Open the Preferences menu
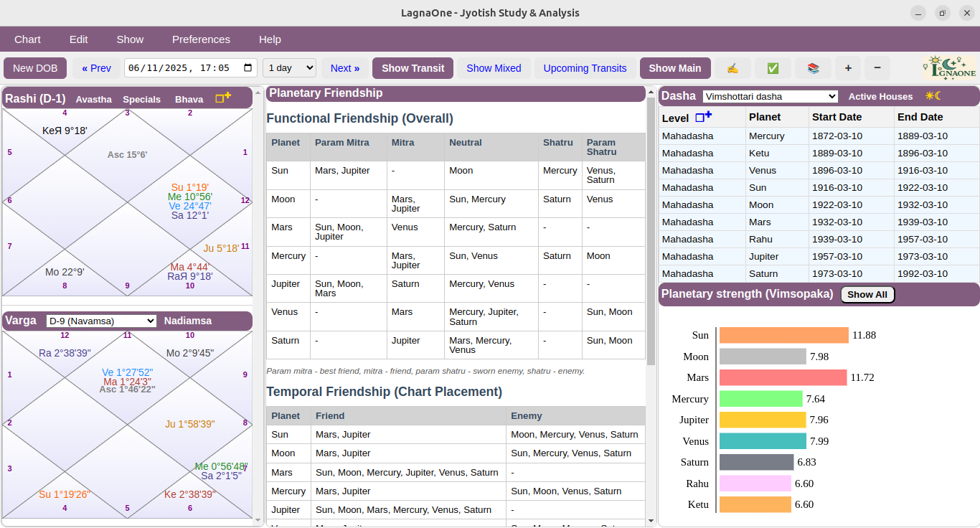This screenshot has width=980, height=528. pos(201,39)
